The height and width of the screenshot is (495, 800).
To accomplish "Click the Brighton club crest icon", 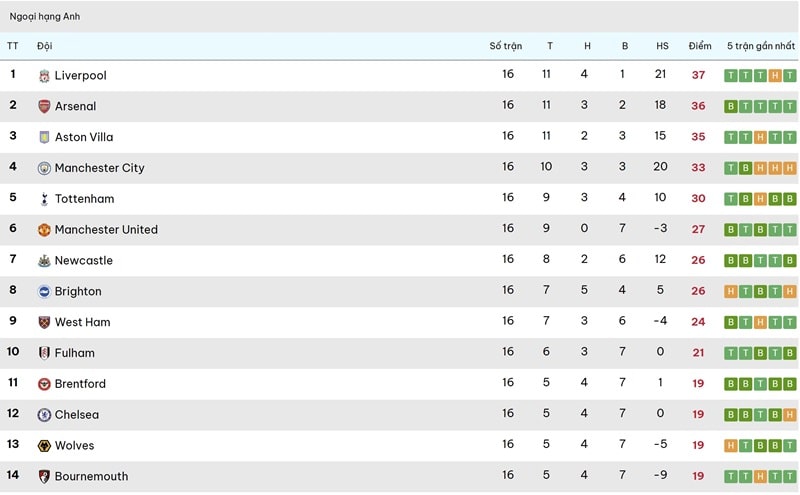I will tap(44, 292).
